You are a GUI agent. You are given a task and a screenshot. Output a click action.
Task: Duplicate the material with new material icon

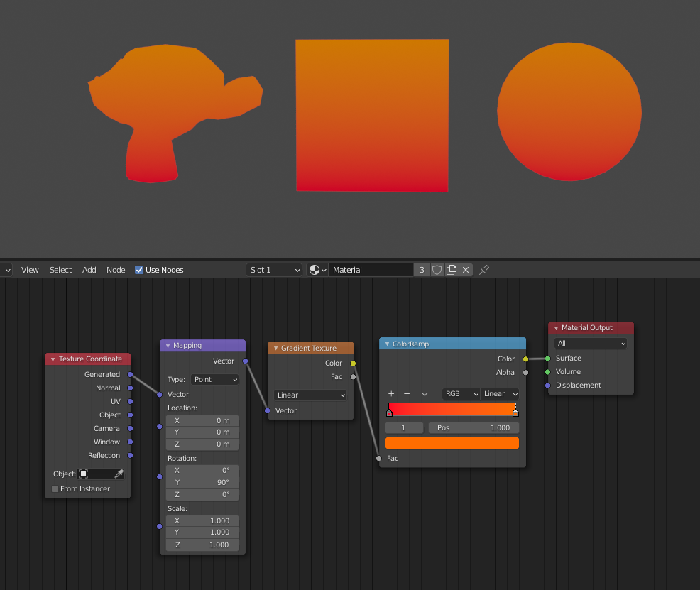click(x=452, y=270)
